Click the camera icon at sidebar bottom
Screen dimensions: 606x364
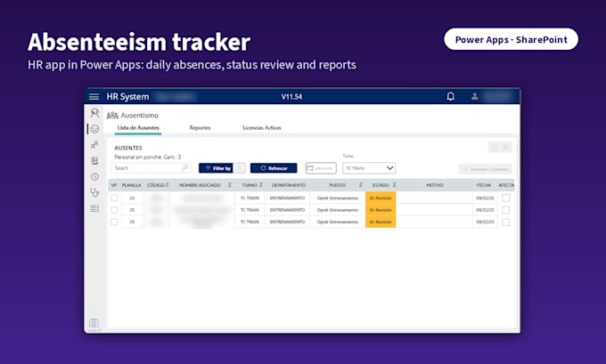point(94,323)
